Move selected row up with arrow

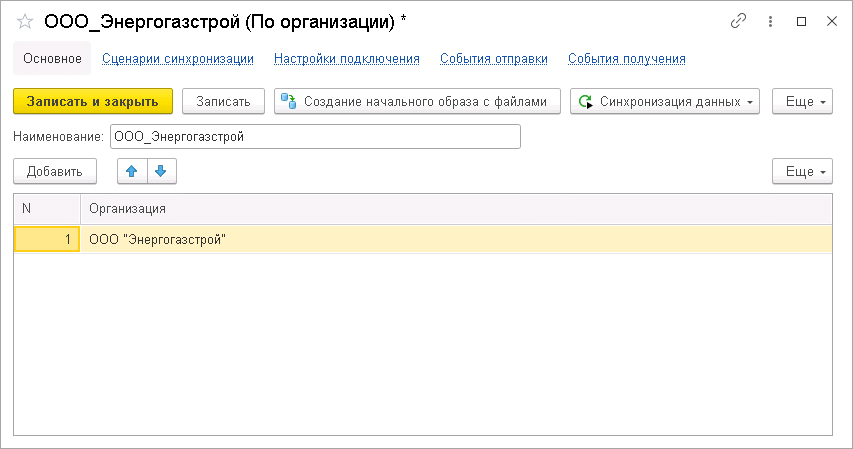pos(132,171)
